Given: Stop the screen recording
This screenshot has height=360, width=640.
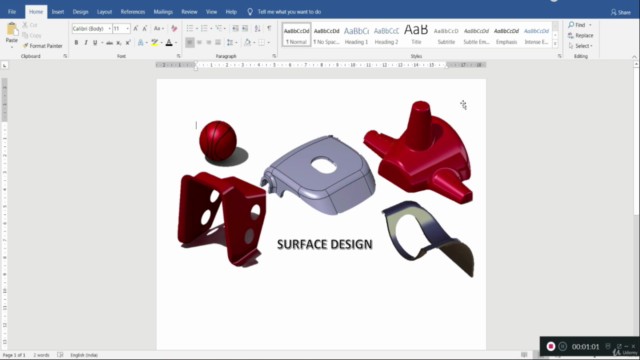Looking at the screenshot, I should 551,346.
